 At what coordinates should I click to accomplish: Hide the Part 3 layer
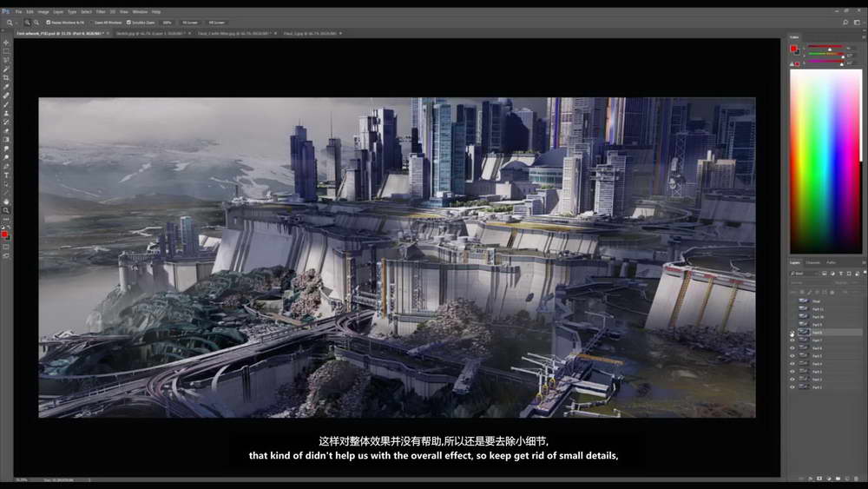point(792,372)
